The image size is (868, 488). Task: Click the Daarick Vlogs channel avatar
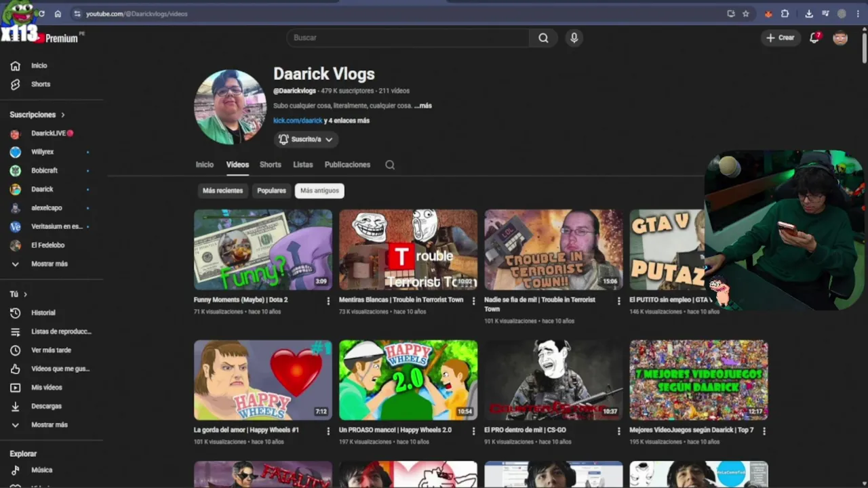coord(230,106)
